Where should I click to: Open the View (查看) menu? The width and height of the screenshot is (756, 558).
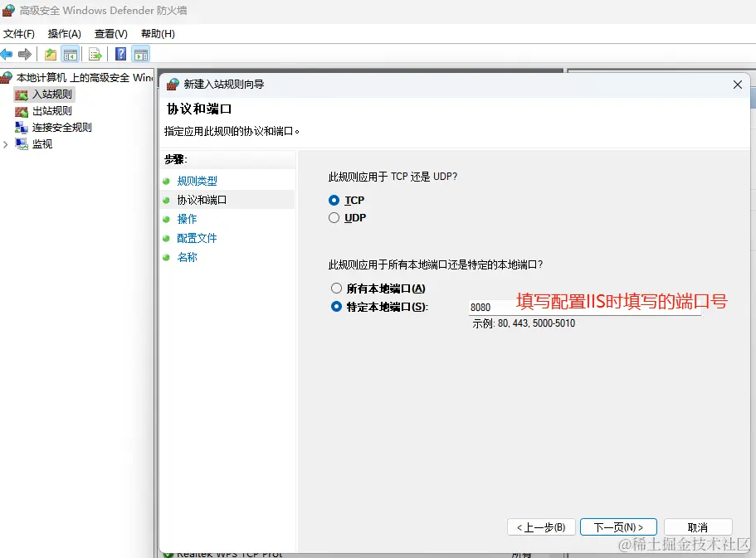(x=111, y=34)
